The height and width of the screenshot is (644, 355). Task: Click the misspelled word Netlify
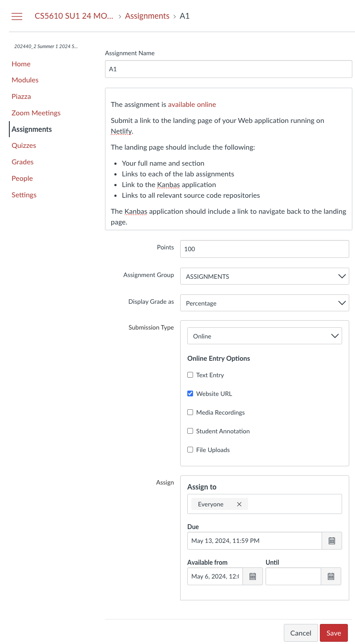pyautogui.click(x=121, y=131)
